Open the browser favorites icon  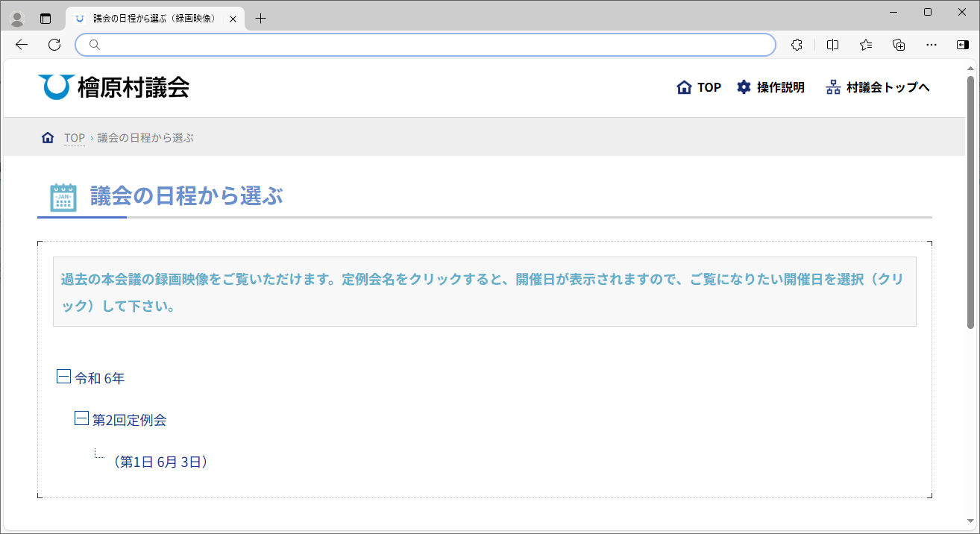pos(866,45)
